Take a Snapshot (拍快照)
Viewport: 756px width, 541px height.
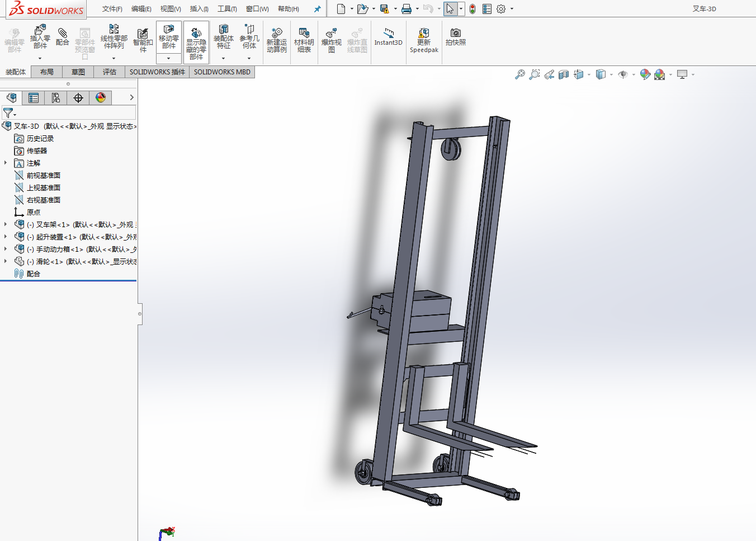pyautogui.click(x=456, y=37)
